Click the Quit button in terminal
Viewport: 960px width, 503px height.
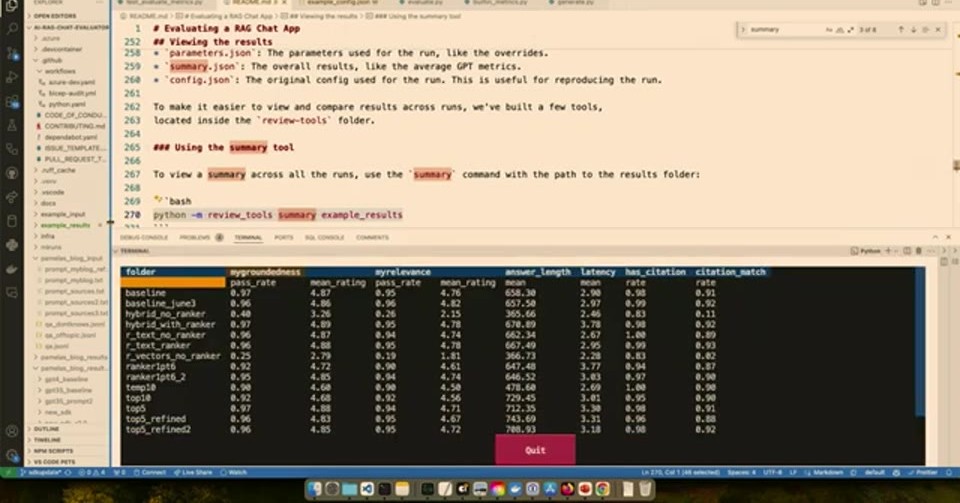535,450
